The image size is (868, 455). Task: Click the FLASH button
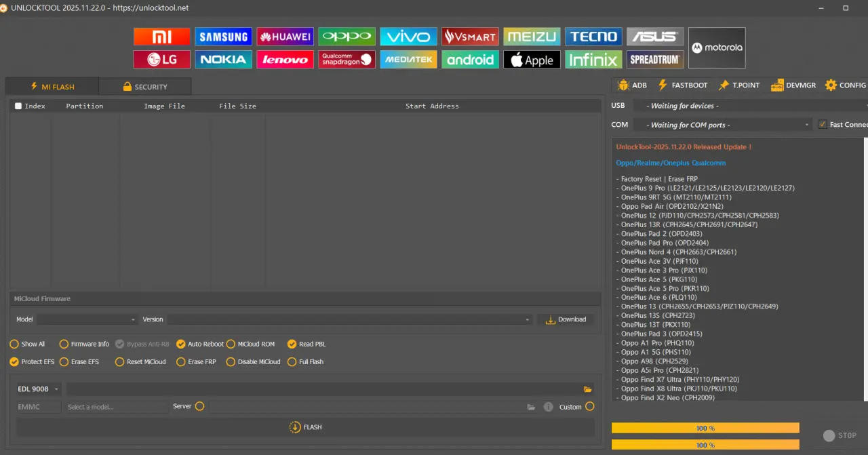click(305, 427)
